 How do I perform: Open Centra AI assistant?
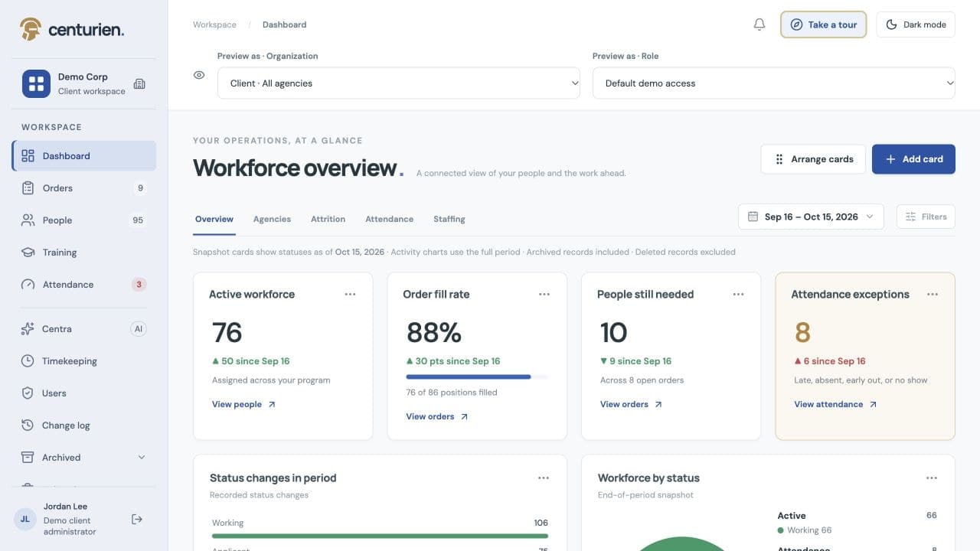pos(84,329)
